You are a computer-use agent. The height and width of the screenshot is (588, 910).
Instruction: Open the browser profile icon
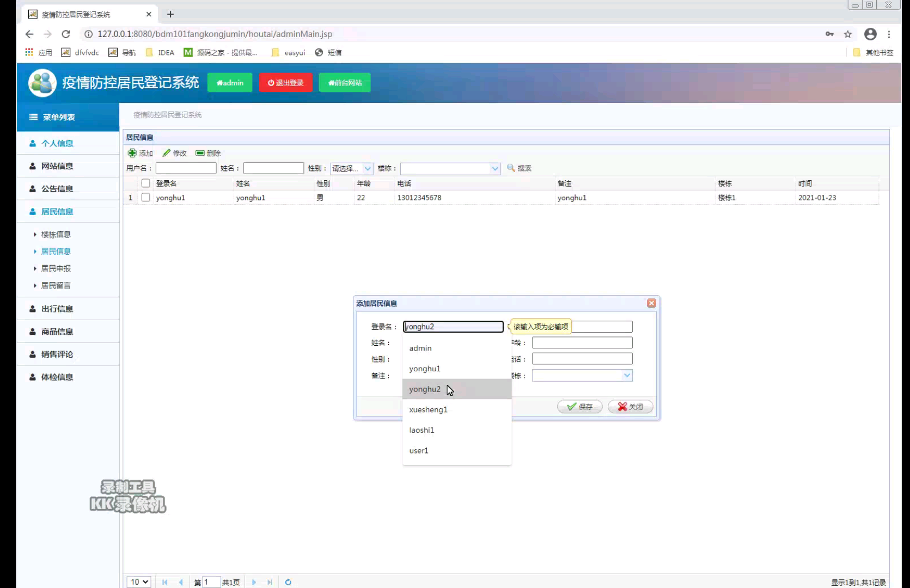pyautogui.click(x=870, y=34)
